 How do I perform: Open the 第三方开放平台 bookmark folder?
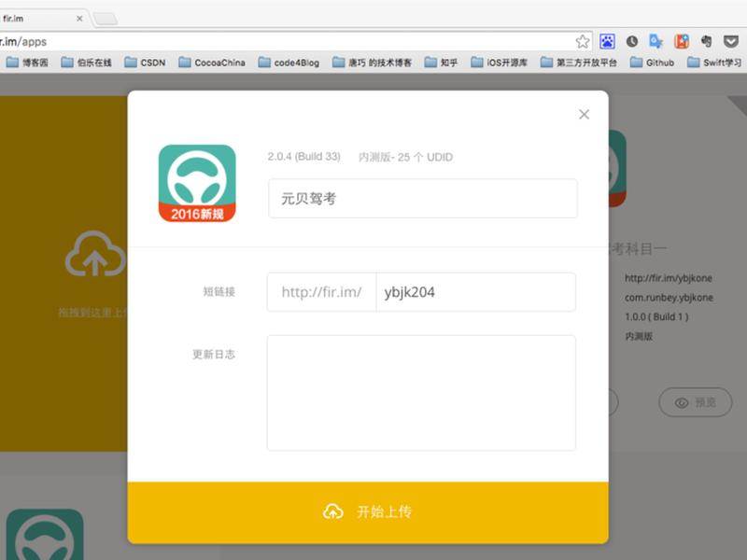pos(579,63)
